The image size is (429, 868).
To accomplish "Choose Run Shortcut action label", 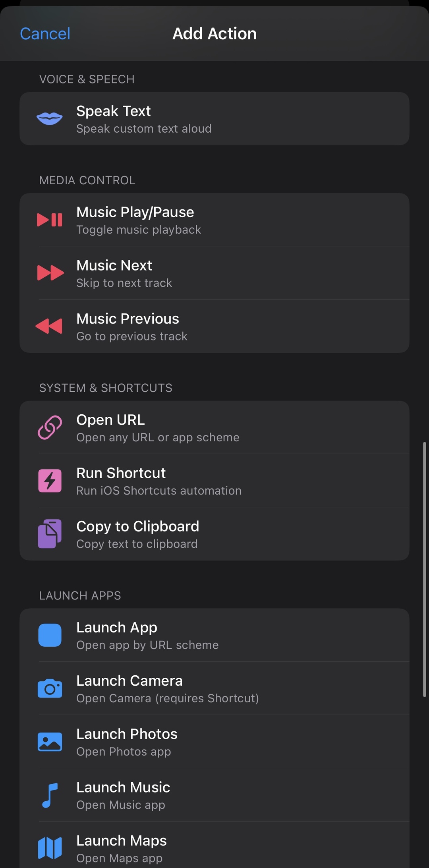I will pos(121,473).
